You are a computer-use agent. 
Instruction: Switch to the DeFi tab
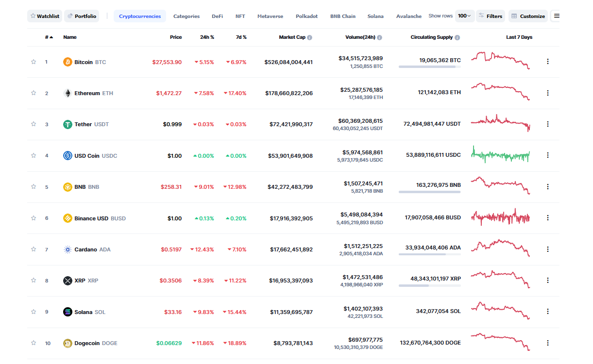[217, 16]
